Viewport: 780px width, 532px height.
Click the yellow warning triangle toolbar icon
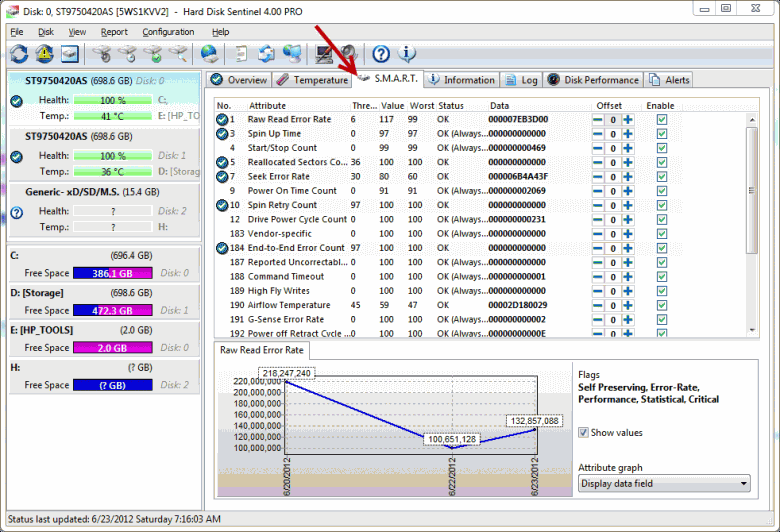tap(44, 53)
